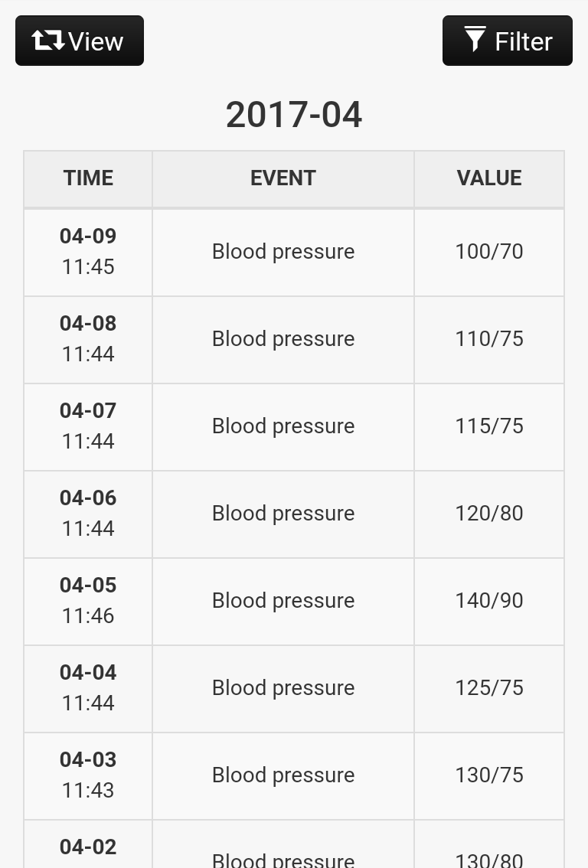
Task: Open the 04-09 11:45 entry
Action: click(88, 252)
